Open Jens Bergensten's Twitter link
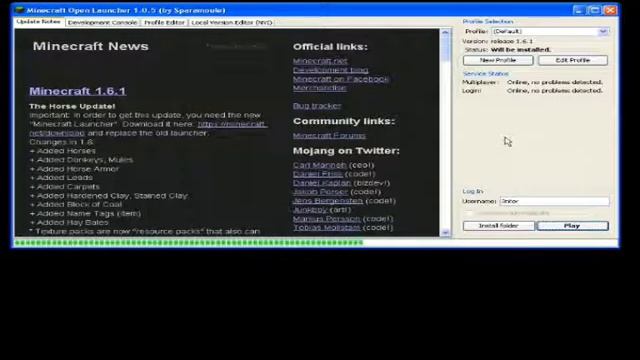Viewport: 640px width, 360px height. click(x=328, y=201)
